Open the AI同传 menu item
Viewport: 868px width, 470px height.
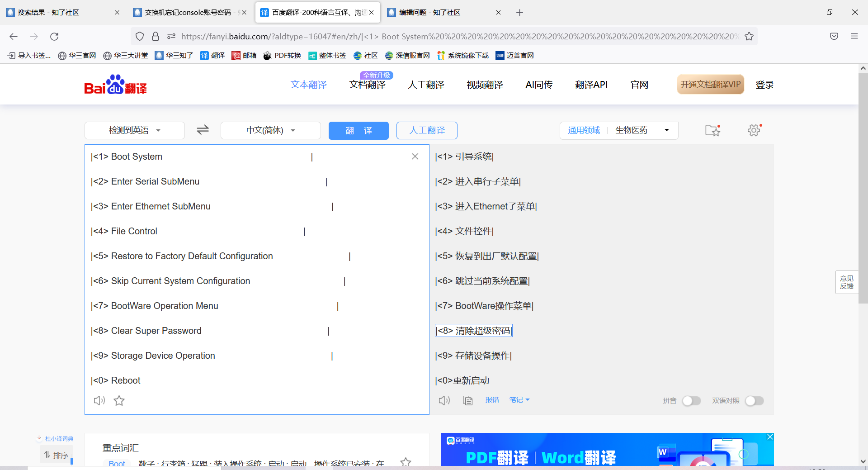539,85
